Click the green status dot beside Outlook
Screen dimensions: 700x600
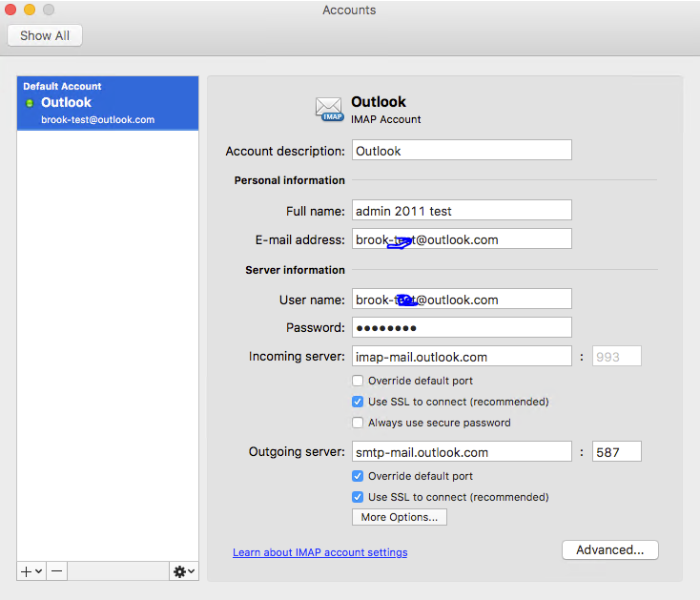coord(30,104)
